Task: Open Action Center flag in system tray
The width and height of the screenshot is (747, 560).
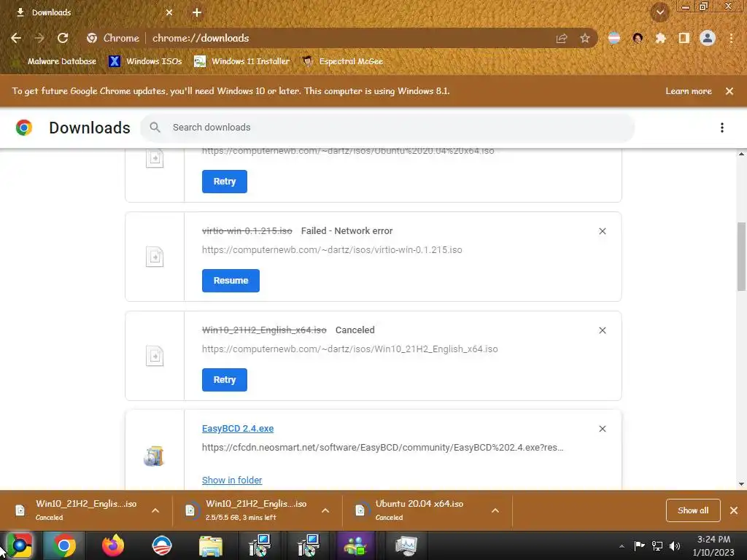Action: pyautogui.click(x=639, y=545)
